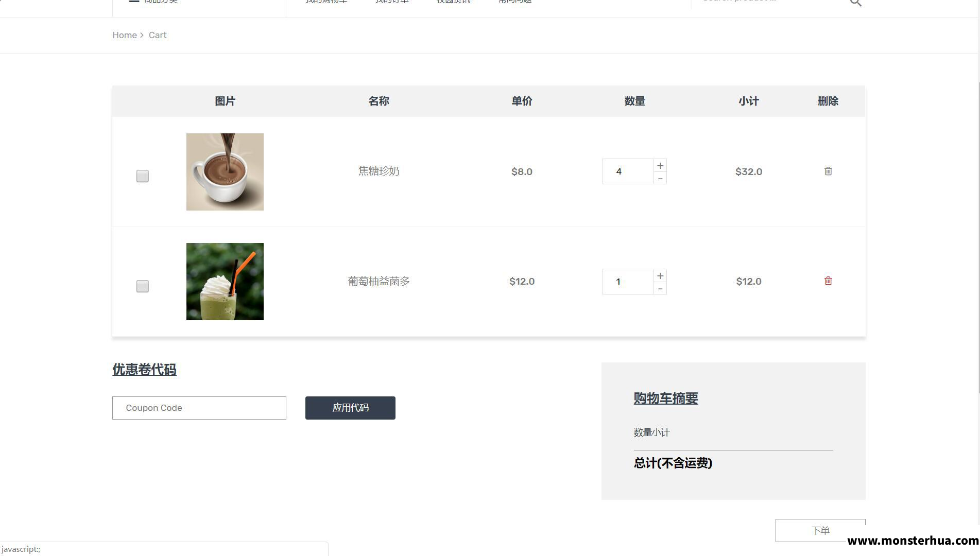This screenshot has width=980, height=556.
Task: Increase 焦糖珍奶 quantity with plus
Action: (660, 165)
